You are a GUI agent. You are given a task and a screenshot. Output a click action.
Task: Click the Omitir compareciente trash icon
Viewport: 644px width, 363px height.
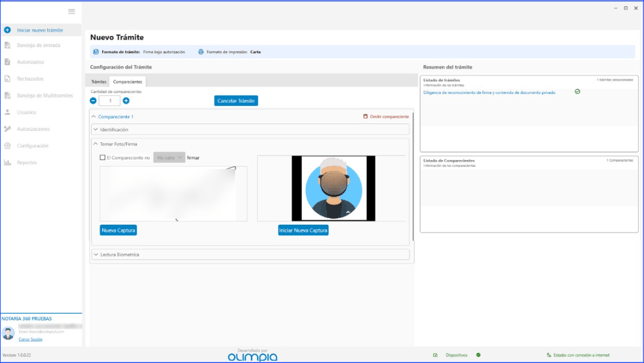click(x=365, y=117)
